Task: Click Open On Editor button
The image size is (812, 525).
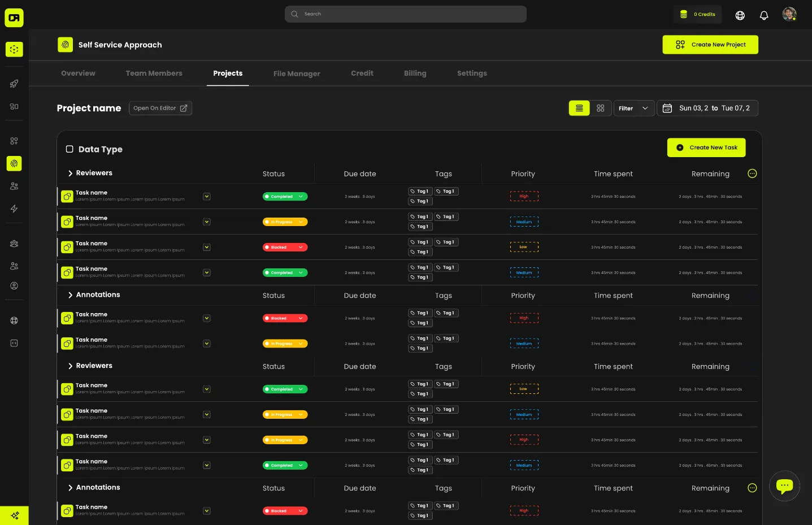Action: (x=160, y=108)
